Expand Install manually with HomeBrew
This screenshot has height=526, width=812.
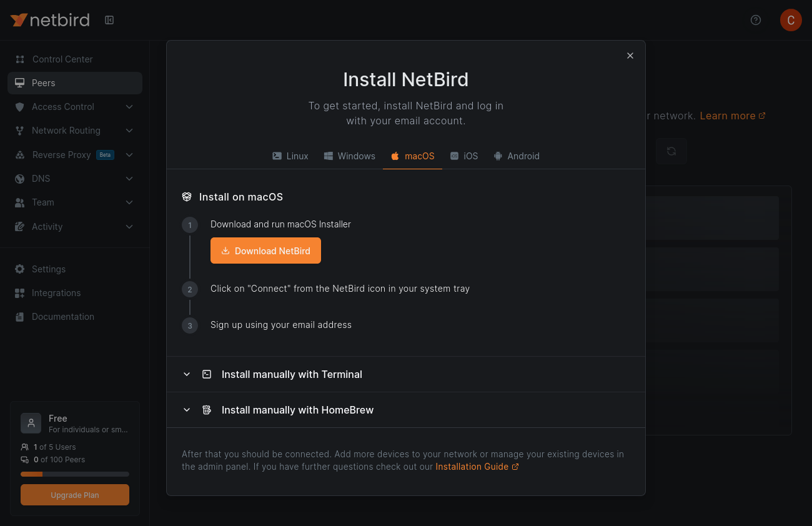(x=406, y=410)
